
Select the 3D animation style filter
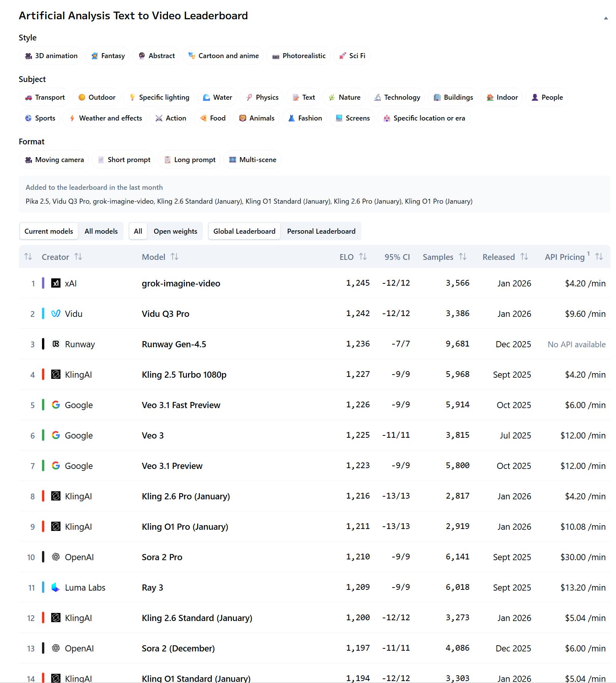[51, 56]
